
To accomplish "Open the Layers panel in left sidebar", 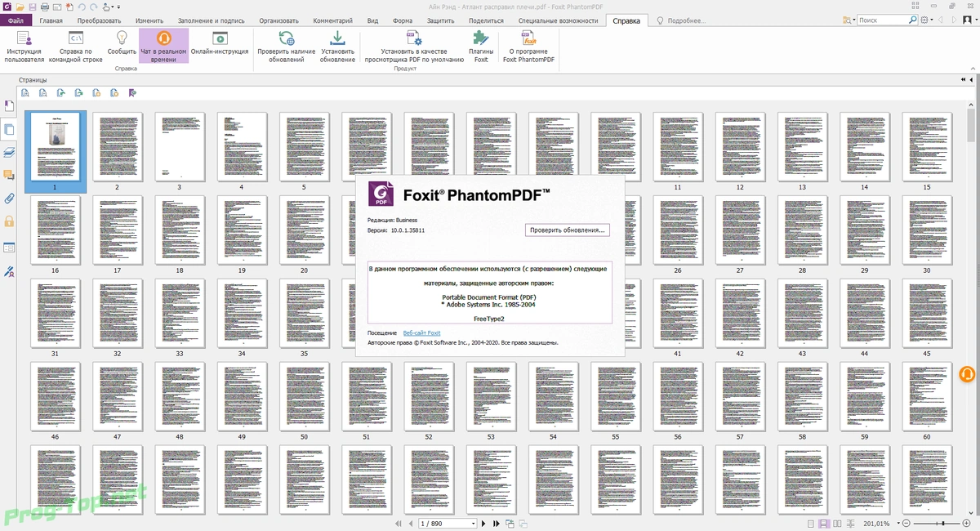I will 9,152.
